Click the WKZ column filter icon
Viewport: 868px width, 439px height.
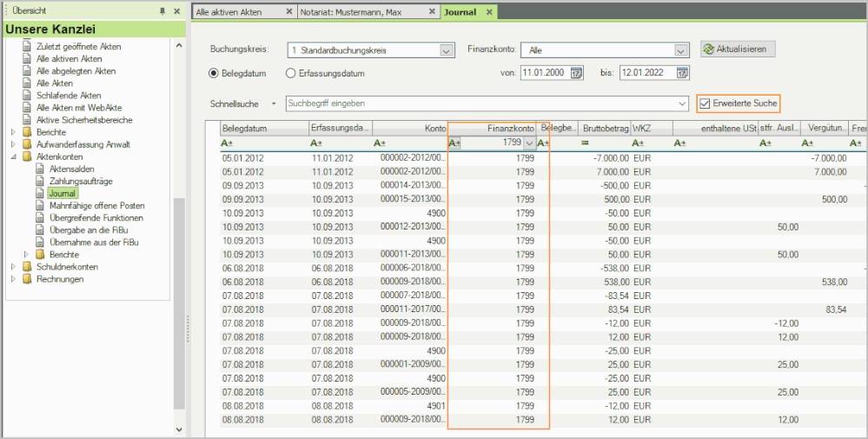tap(638, 143)
